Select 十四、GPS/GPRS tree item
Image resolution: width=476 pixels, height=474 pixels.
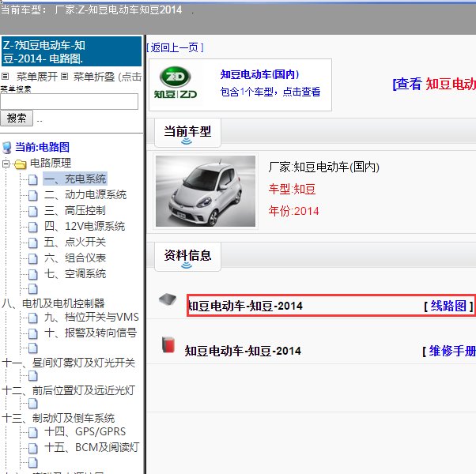85,431
